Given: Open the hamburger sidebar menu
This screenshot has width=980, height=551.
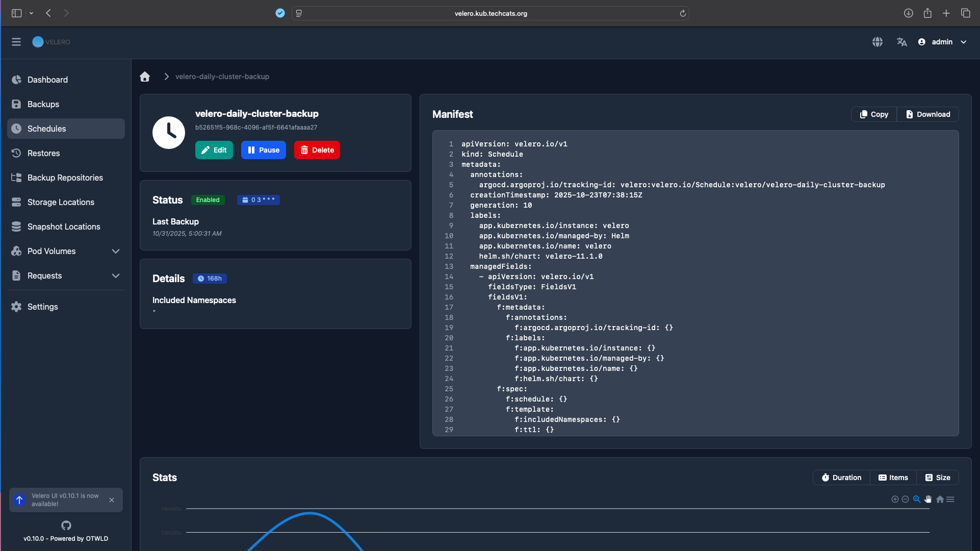Looking at the screenshot, I should coord(16,42).
